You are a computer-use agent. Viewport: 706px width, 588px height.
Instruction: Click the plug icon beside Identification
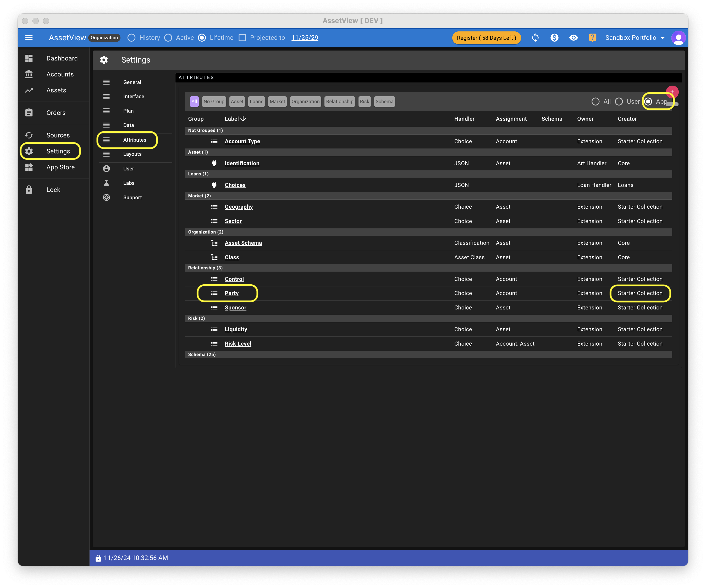214,163
